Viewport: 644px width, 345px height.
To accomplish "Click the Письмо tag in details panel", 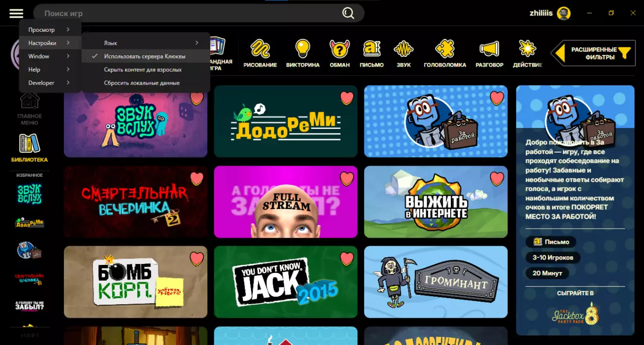I will [x=551, y=242].
